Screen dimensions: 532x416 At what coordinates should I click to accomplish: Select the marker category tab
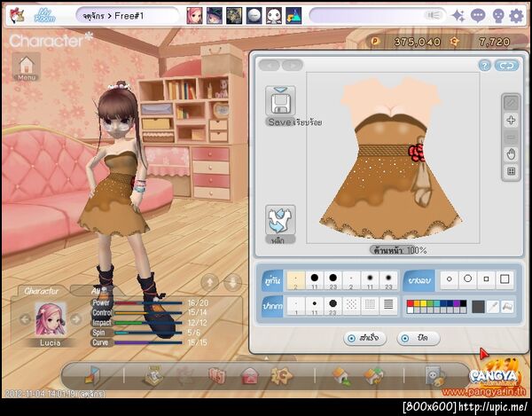point(273,306)
